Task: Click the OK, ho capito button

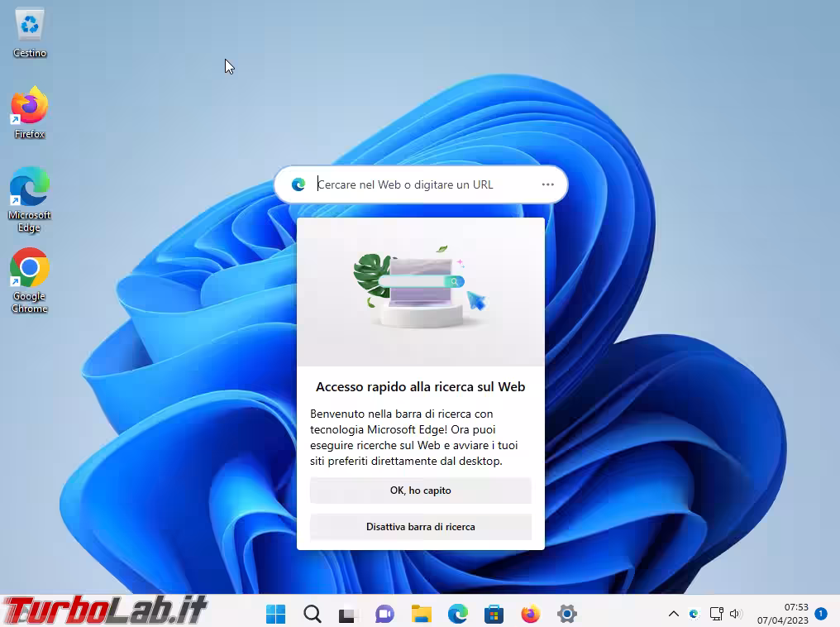Action: pyautogui.click(x=420, y=491)
